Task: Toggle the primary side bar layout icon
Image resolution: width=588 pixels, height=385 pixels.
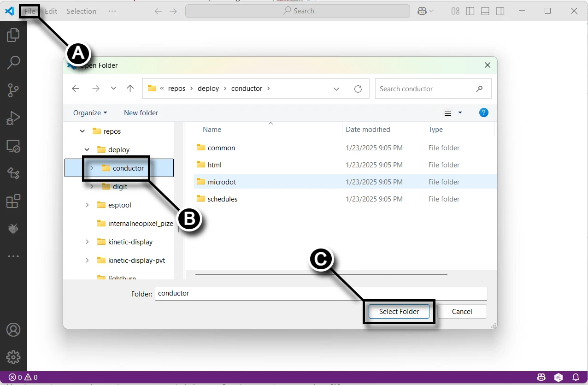Action: 470,11
